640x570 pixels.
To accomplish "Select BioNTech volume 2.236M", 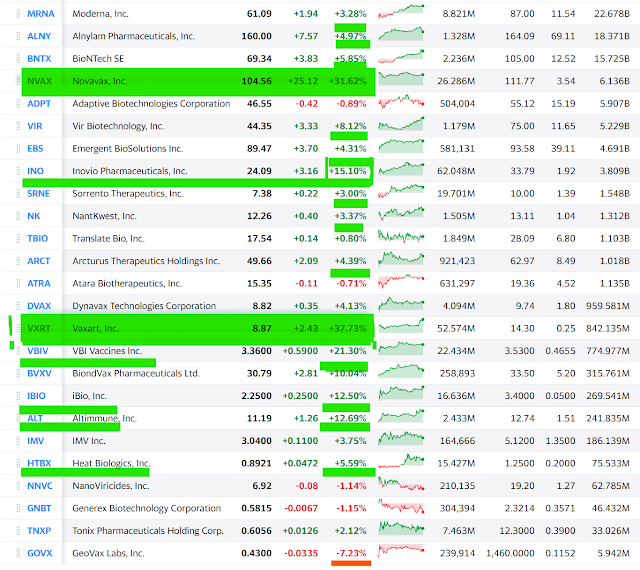I will click(459, 59).
